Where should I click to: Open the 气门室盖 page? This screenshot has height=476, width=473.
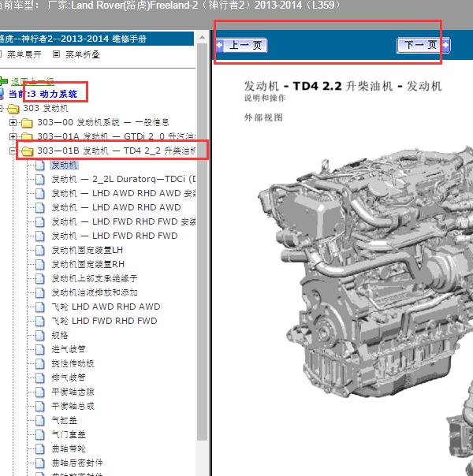click(x=69, y=435)
